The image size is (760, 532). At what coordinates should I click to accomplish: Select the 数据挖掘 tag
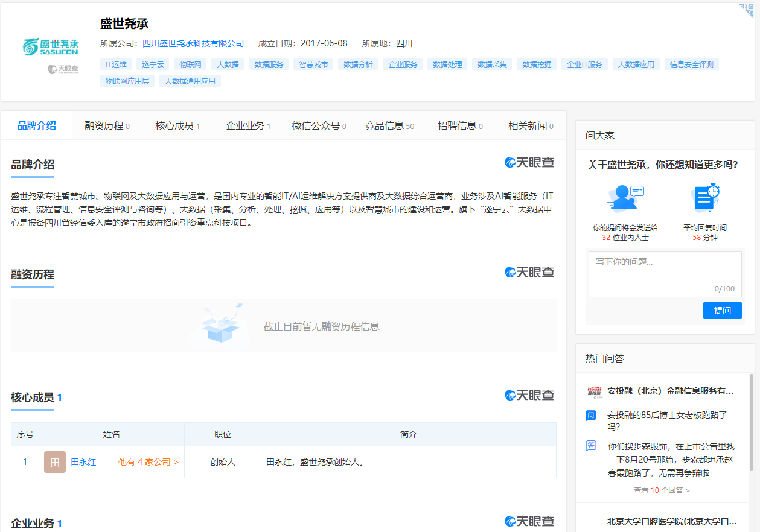pyautogui.click(x=537, y=64)
